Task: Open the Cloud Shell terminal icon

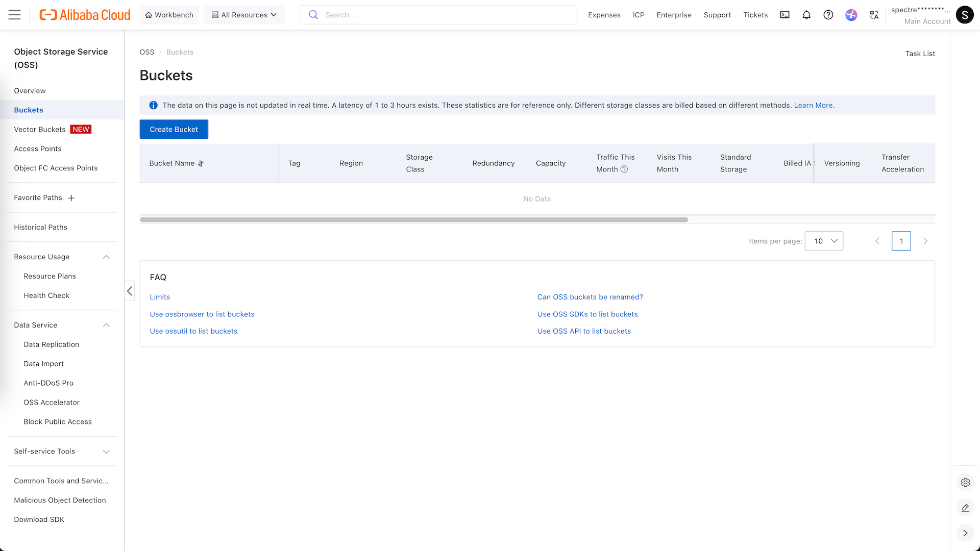Action: [785, 15]
